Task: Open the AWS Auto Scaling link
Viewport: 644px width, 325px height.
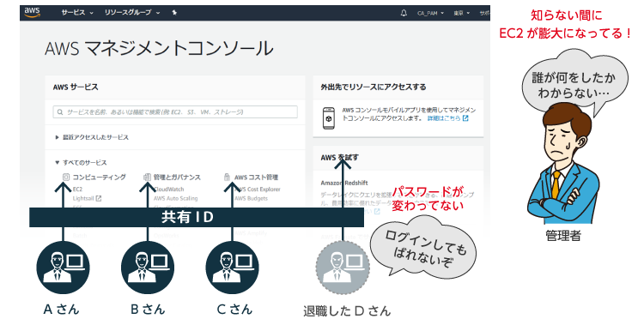Action: tap(175, 198)
